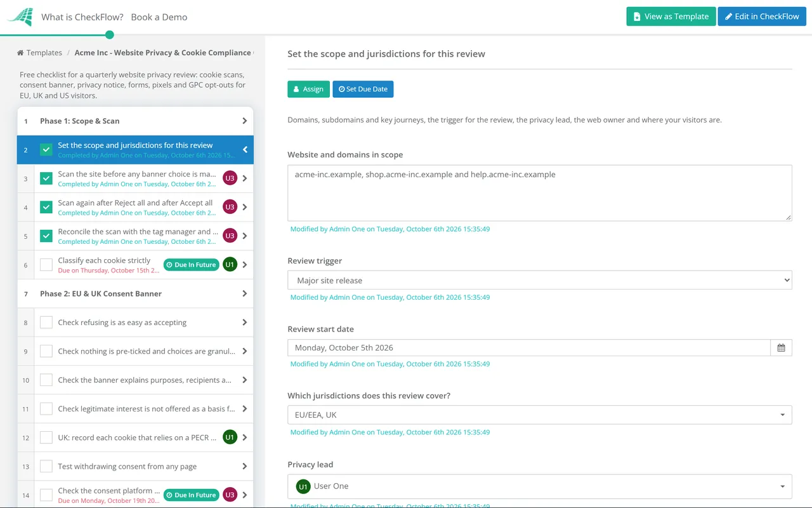Open chevron for 'Check refusing is as easy'
This screenshot has width=812, height=508.
(x=245, y=323)
